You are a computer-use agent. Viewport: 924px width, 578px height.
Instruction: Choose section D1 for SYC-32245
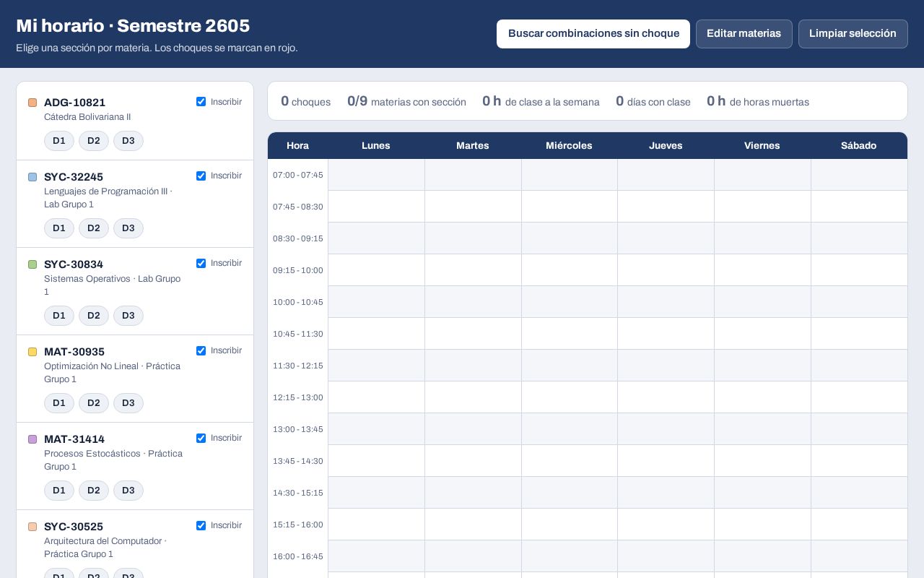click(59, 228)
